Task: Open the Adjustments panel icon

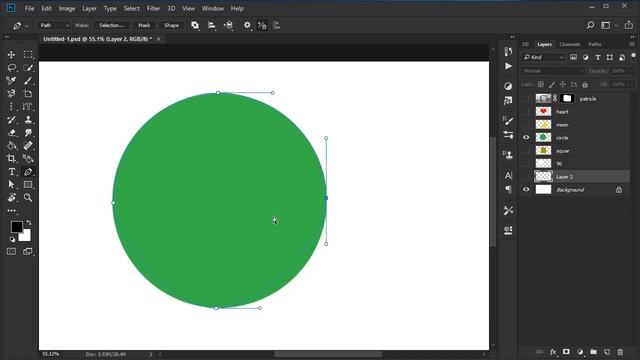Action: [508, 86]
